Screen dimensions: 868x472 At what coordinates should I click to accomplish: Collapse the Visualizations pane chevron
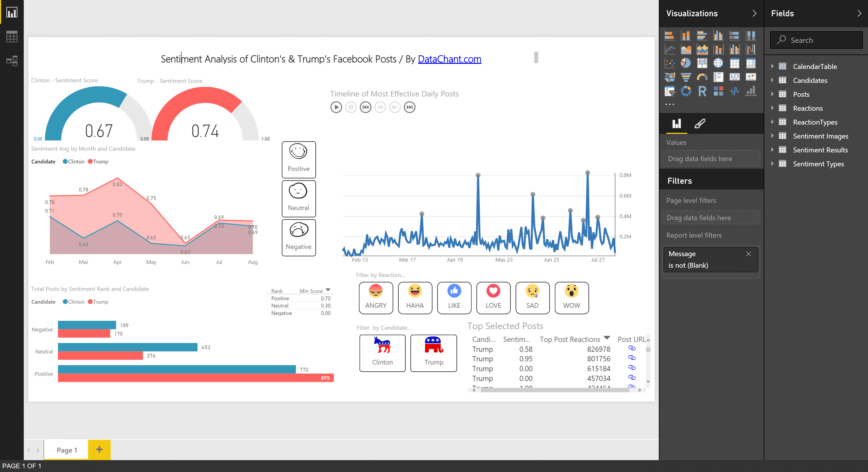click(x=754, y=14)
